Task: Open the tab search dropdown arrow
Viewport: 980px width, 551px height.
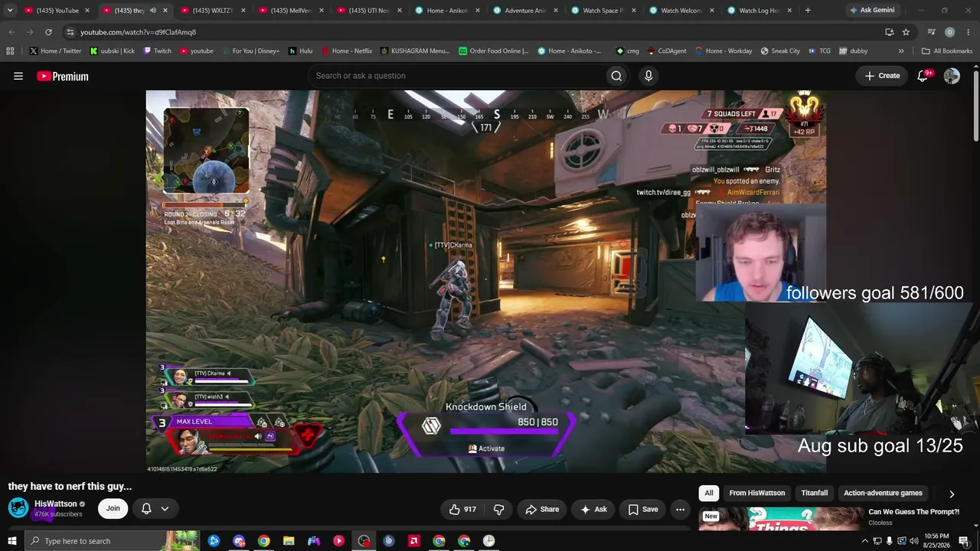Action: 10,11
